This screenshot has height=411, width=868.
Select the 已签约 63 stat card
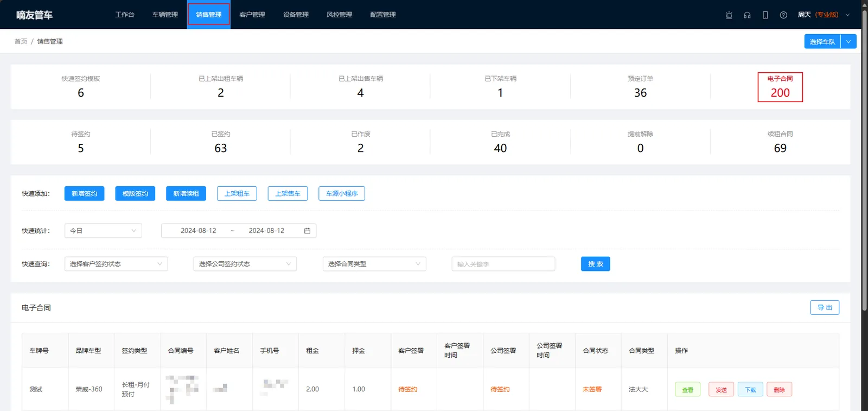coord(221,142)
